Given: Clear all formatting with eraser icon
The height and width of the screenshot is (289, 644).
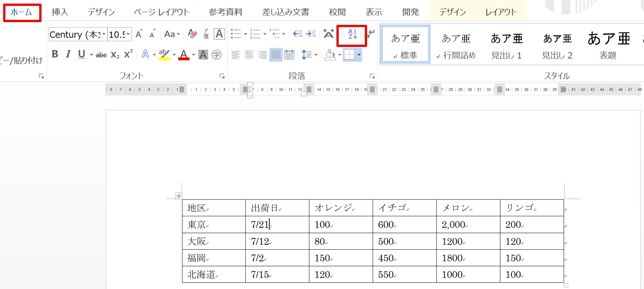Looking at the screenshot, I should pos(193,34).
